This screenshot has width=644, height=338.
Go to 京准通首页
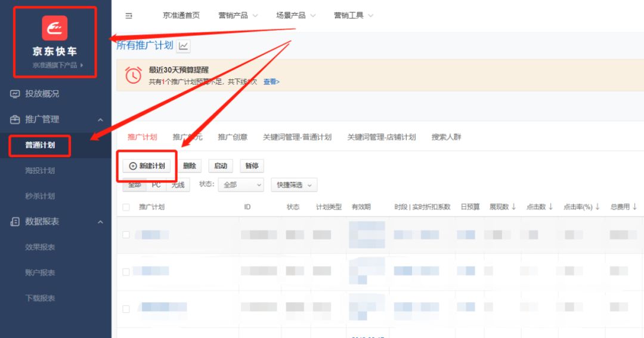tap(181, 16)
